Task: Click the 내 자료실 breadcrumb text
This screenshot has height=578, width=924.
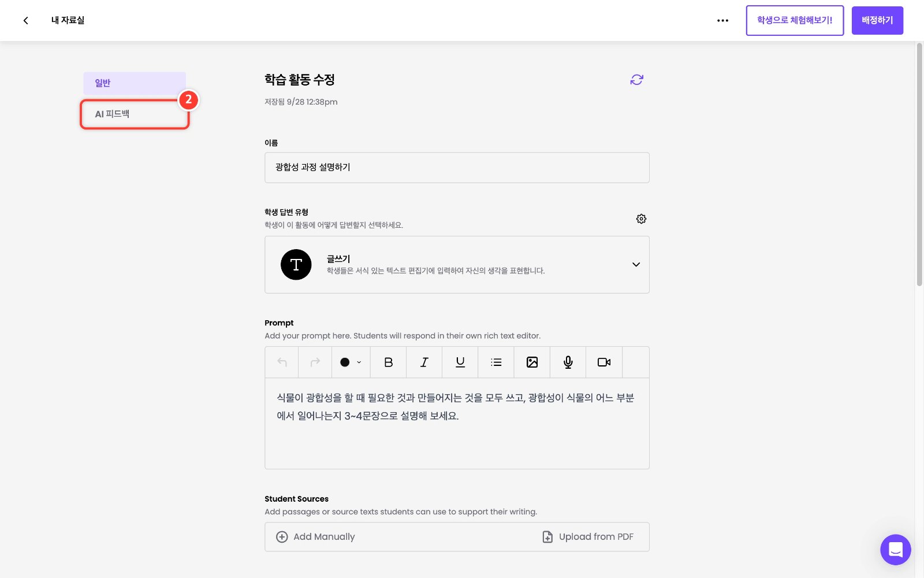Action: pos(68,20)
